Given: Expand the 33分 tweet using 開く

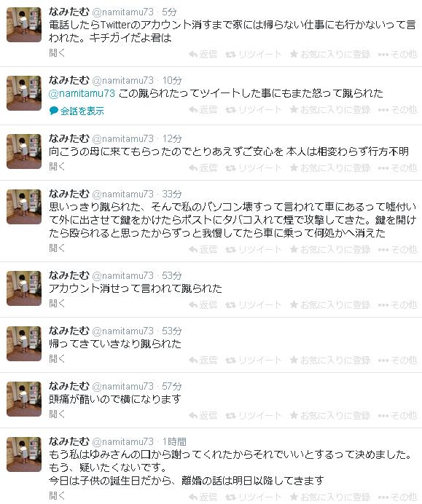Looking at the screenshot, I should click(57, 248).
